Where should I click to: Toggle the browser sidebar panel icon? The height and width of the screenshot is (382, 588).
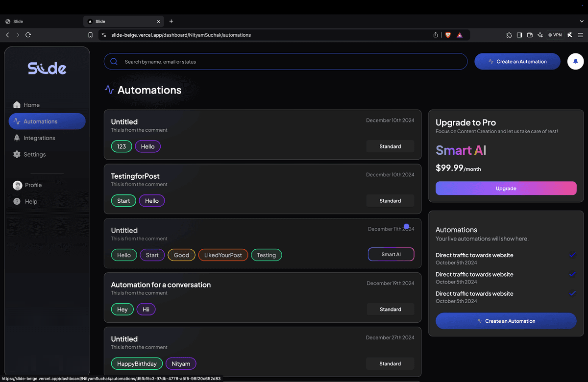coord(519,35)
